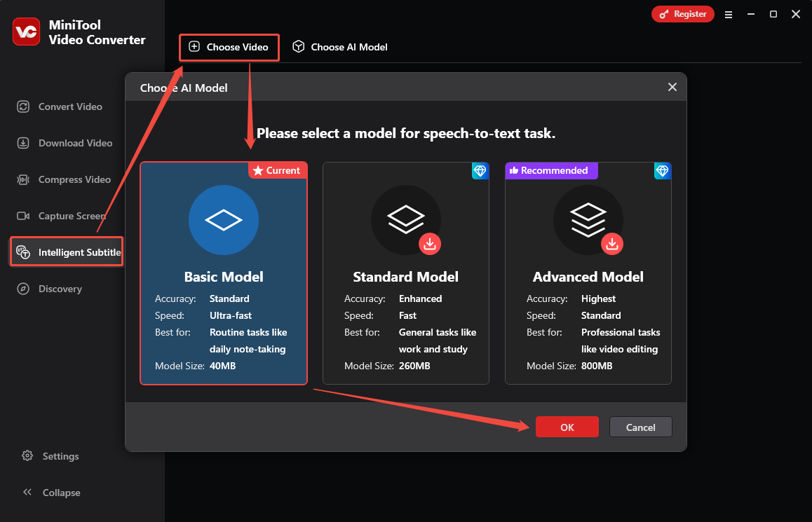Close the Choose AI Model dialog
The height and width of the screenshot is (522, 812).
pos(672,87)
